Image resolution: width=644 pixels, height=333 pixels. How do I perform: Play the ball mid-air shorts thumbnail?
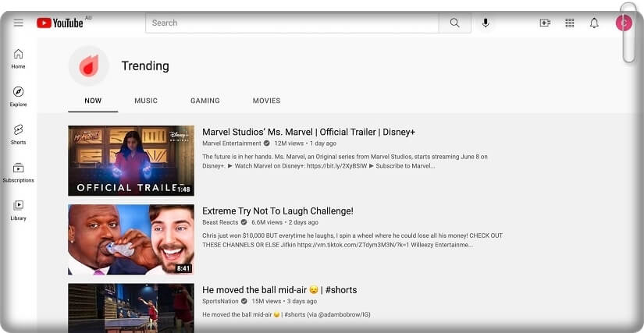(x=131, y=308)
